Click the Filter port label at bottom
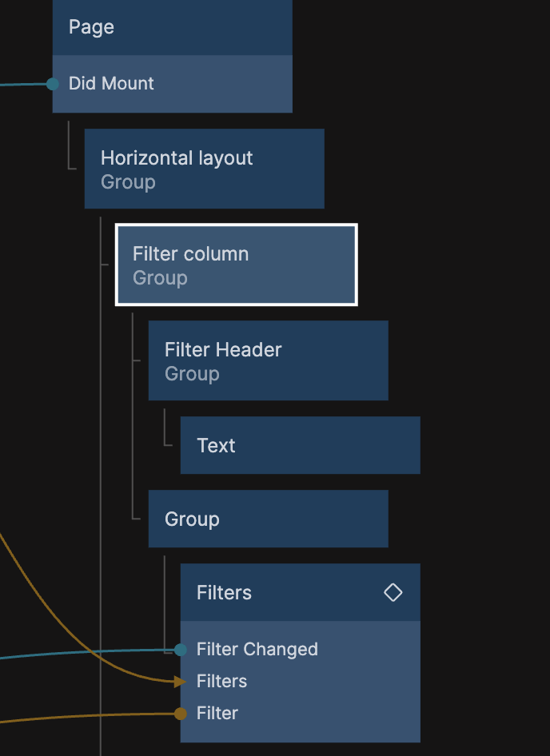Screen dimensions: 550x756 (217, 713)
